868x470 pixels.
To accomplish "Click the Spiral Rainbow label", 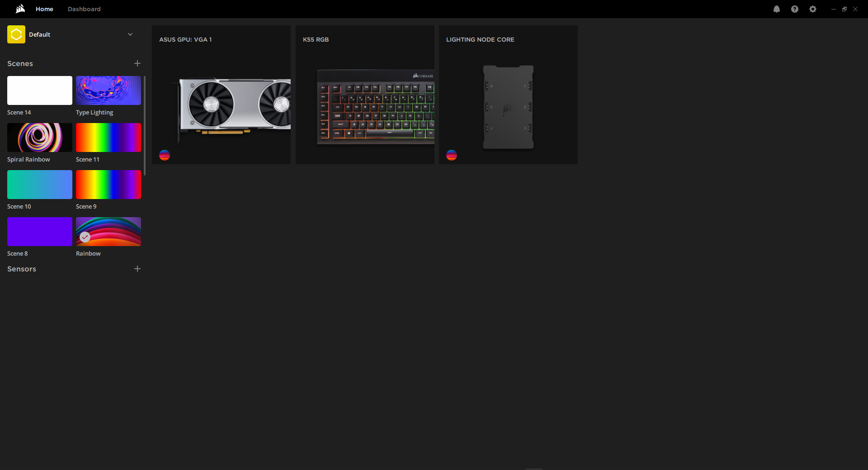I will pyautogui.click(x=28, y=159).
